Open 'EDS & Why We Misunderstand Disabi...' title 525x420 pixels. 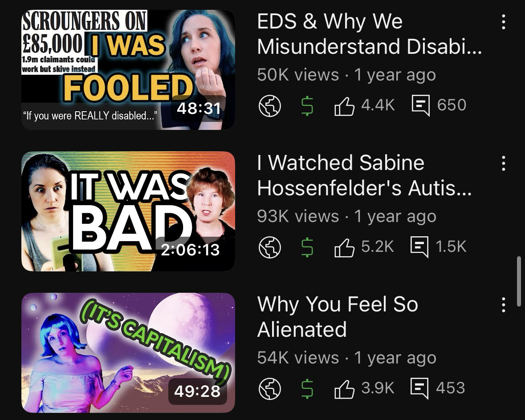point(369,34)
